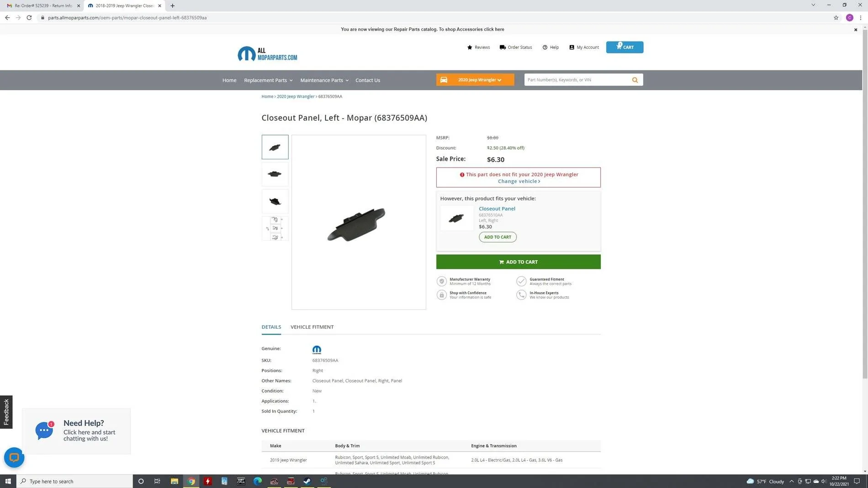Click the Windows taskbar search box

[x=75, y=481]
